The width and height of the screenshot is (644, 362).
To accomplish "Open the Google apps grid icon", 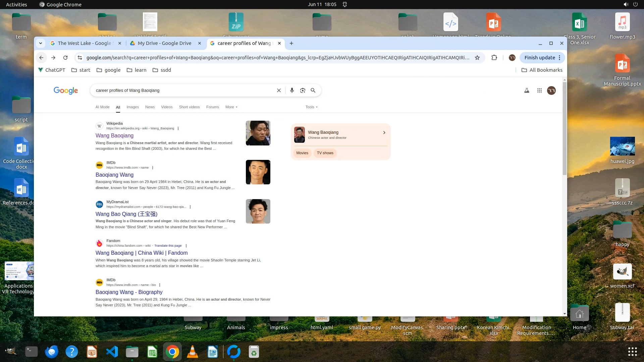I will coord(539,90).
